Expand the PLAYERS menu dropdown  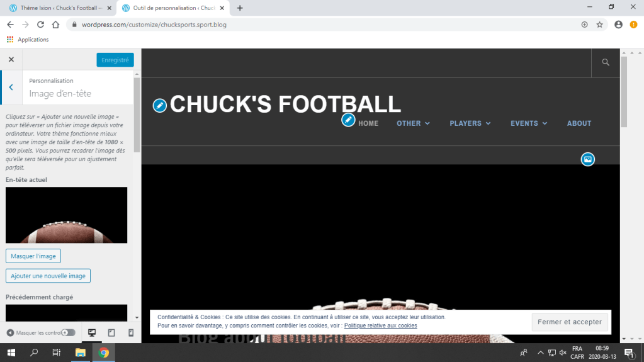(x=470, y=123)
